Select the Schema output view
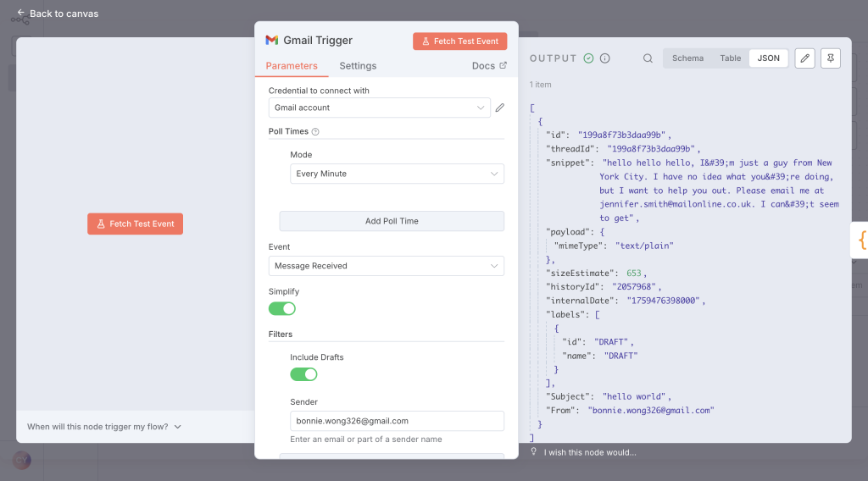 [x=687, y=58]
